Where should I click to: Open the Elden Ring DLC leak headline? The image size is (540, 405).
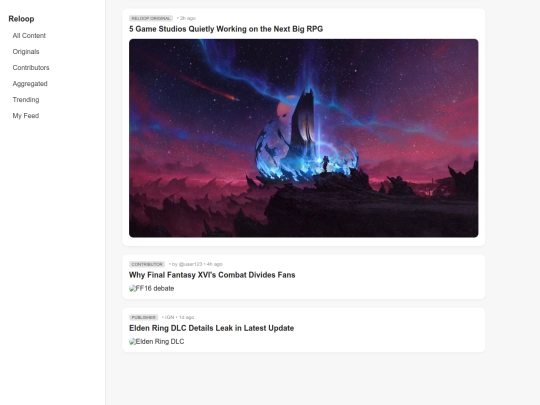(211, 328)
